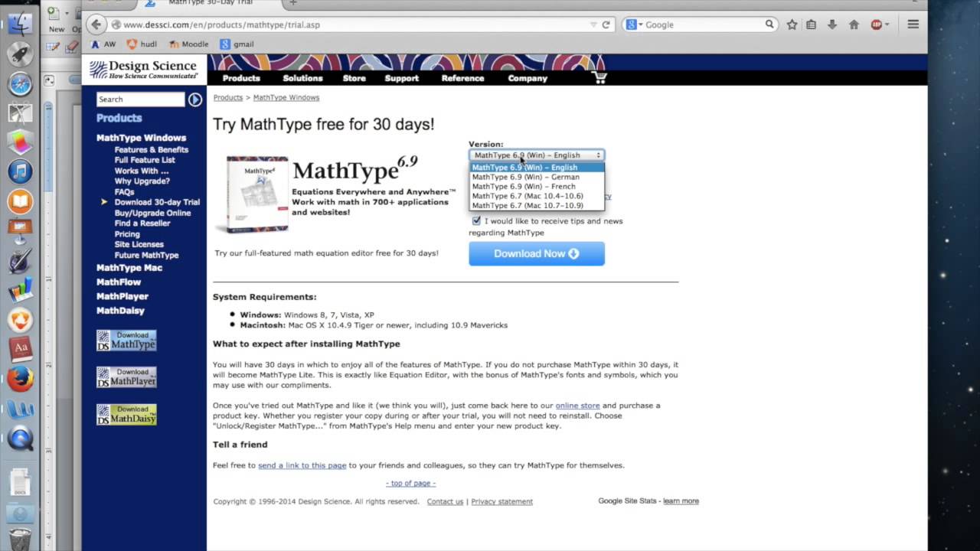The width and height of the screenshot is (980, 551).
Task: Select MathType 6.9 (Win) – German option
Action: coord(537,177)
